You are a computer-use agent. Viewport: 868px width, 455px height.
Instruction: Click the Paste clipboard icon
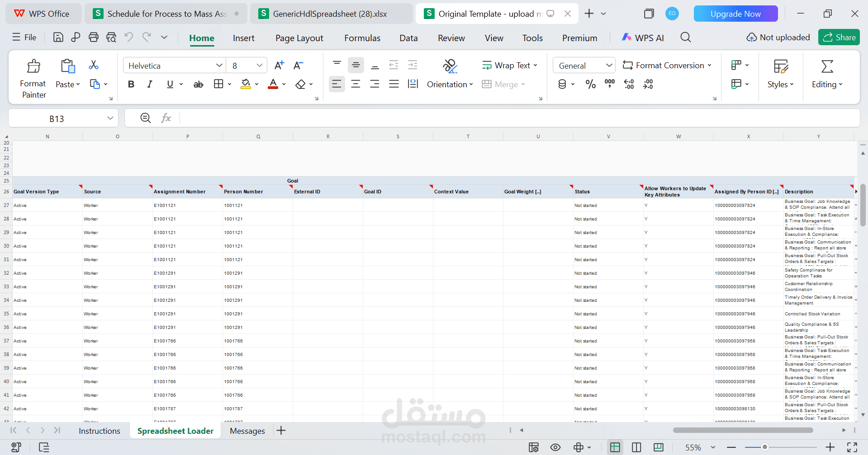[x=68, y=66]
